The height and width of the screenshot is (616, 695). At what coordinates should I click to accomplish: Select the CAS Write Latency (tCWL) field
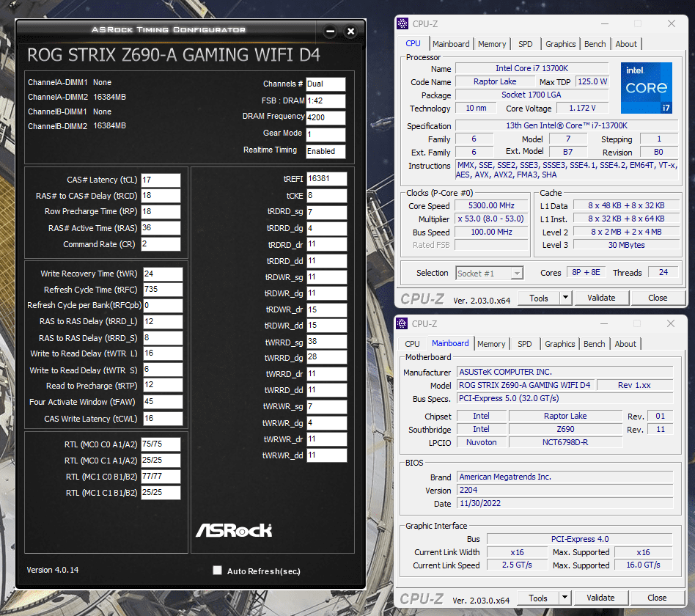coord(163,419)
